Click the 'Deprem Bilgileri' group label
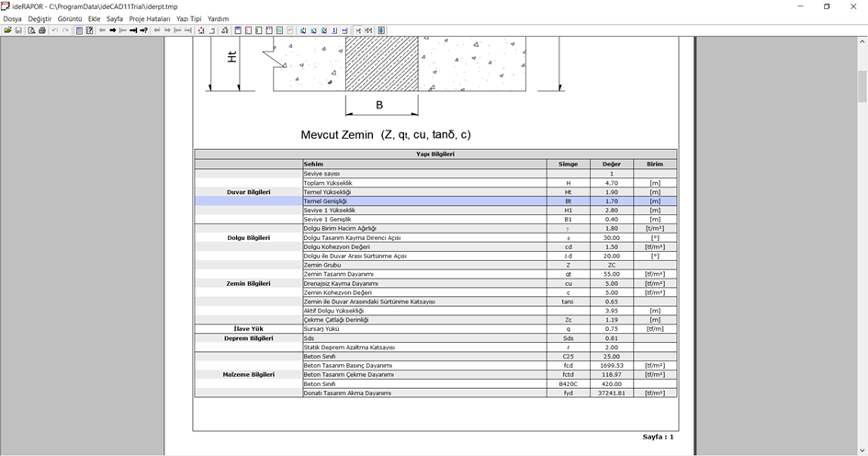Image resolution: width=868 pixels, height=456 pixels. 249,338
